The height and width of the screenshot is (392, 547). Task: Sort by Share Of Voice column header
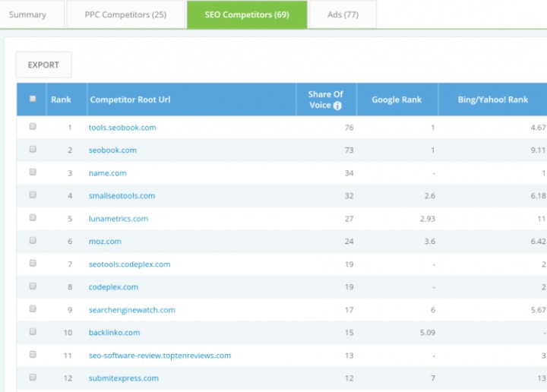325,100
